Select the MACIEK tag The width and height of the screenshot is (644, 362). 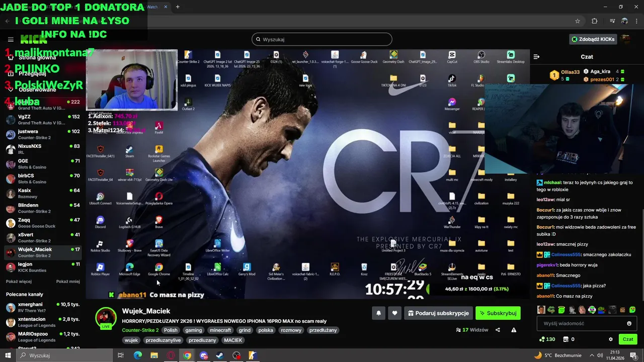(233, 340)
